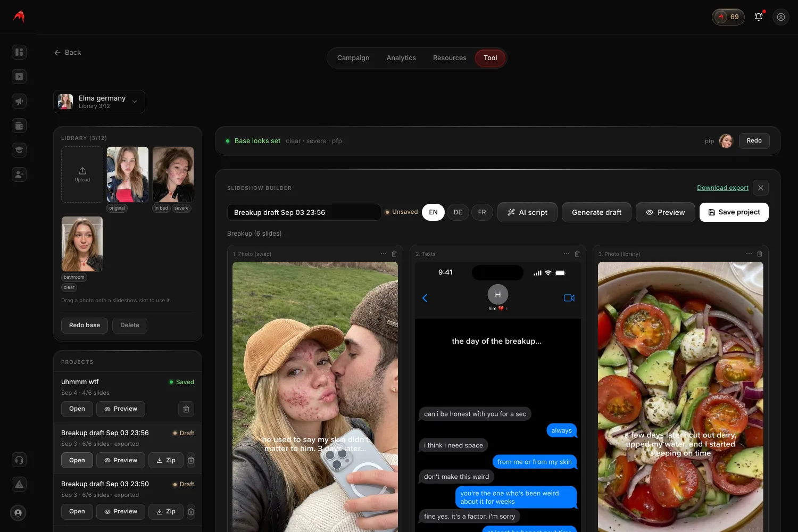Screen dimensions: 798x532
Task: Open the user account icon top right
Action: click(x=781, y=17)
